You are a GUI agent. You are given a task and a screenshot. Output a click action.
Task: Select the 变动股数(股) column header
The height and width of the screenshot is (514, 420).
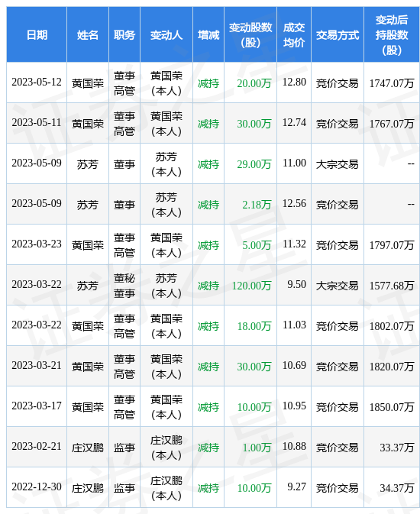tap(250, 34)
